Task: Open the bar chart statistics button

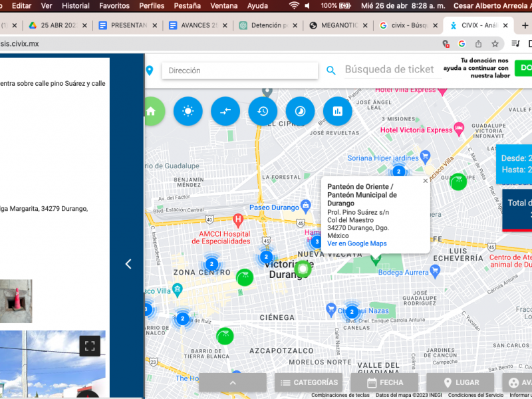Action: (x=337, y=111)
